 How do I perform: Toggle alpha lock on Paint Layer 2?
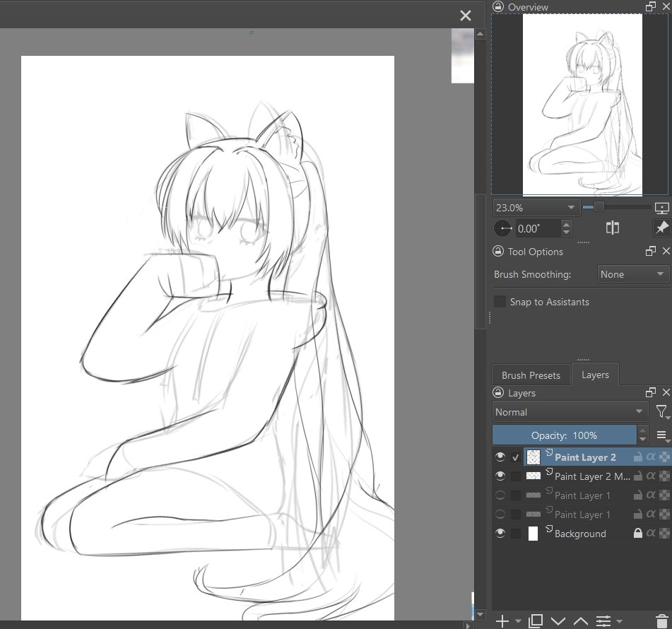click(664, 457)
